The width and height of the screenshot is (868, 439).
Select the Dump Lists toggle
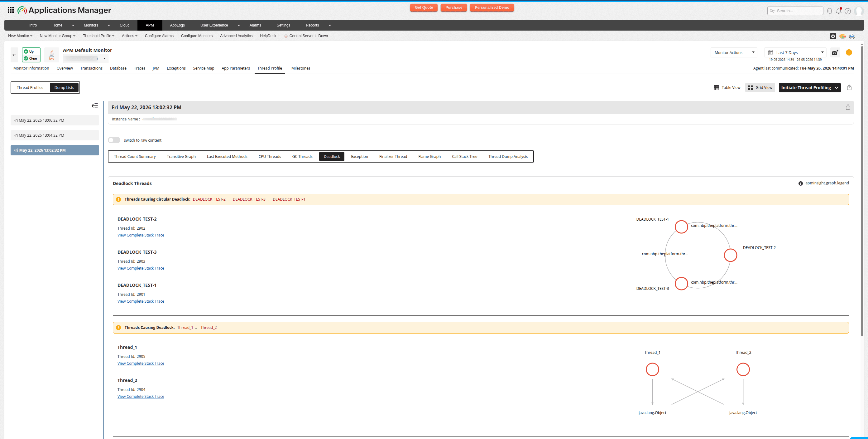(x=64, y=87)
